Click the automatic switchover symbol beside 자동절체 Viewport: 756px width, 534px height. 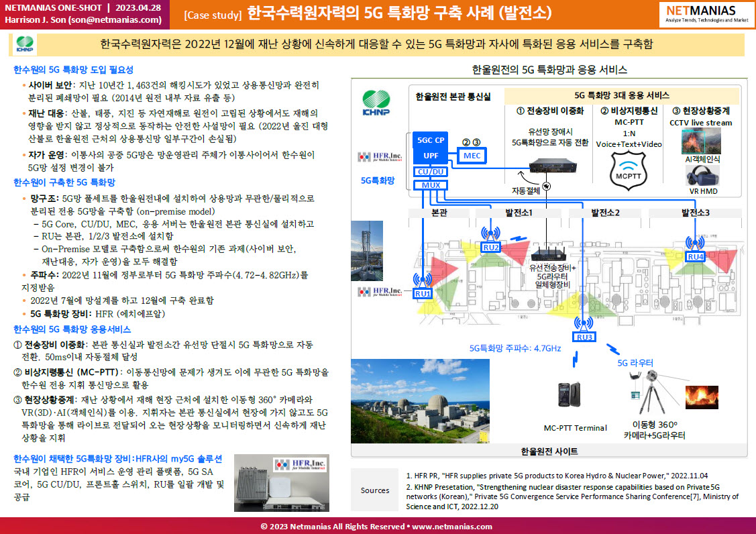[546, 186]
